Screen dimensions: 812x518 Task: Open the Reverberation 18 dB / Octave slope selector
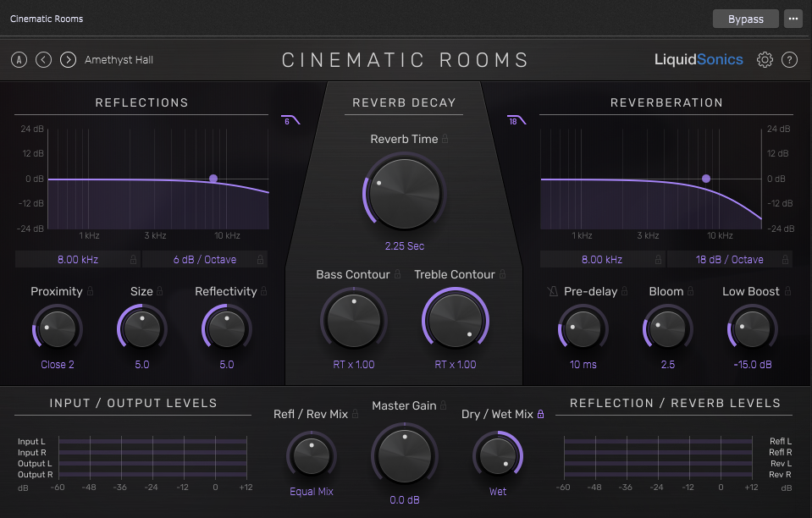click(730, 260)
